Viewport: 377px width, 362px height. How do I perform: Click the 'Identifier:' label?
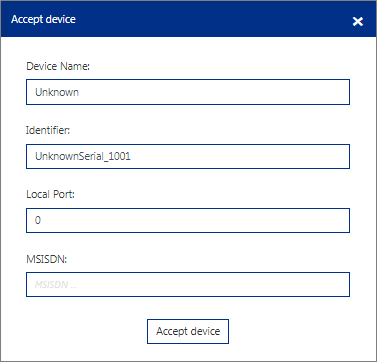coord(48,130)
